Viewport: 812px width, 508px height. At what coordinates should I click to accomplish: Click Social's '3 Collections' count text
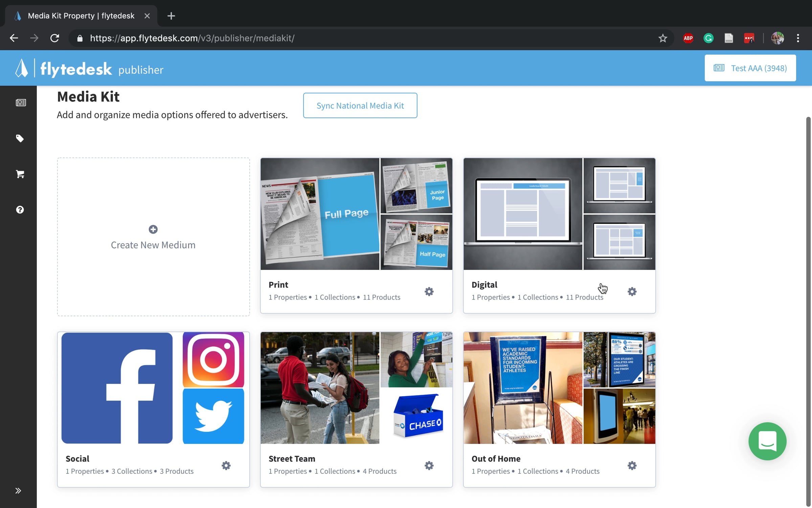coord(132,471)
